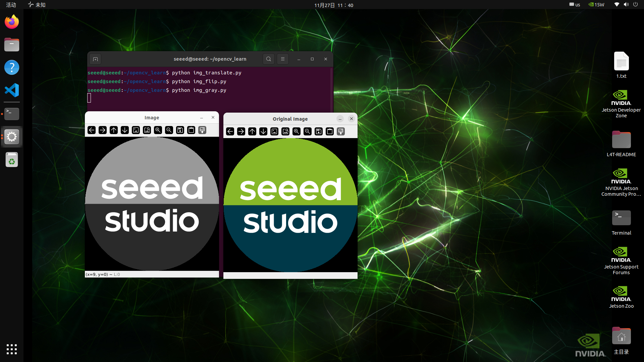Select the Terminal desktop shortcut
The height and width of the screenshot is (362, 644).
coord(621,222)
